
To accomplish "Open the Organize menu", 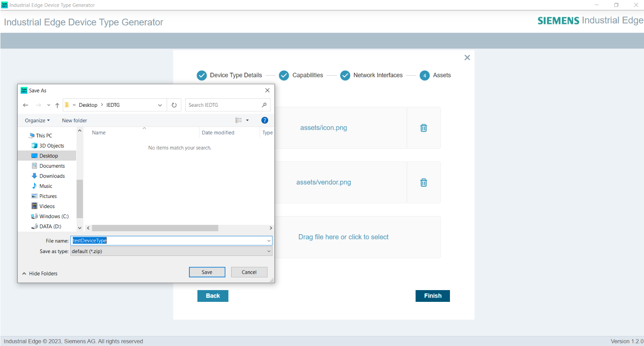I will point(37,120).
